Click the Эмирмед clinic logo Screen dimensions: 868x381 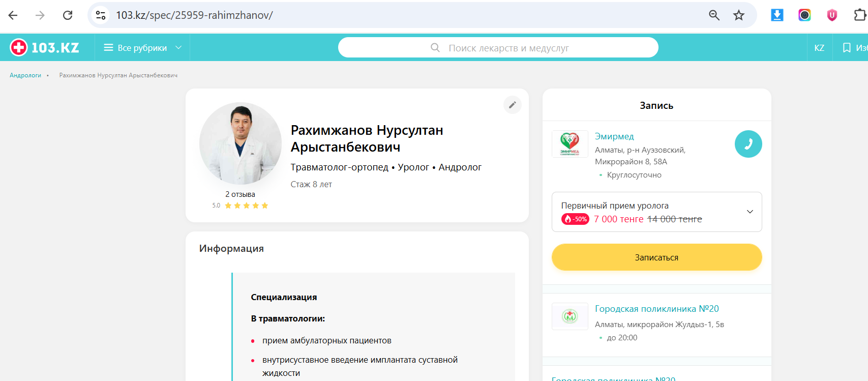point(570,144)
